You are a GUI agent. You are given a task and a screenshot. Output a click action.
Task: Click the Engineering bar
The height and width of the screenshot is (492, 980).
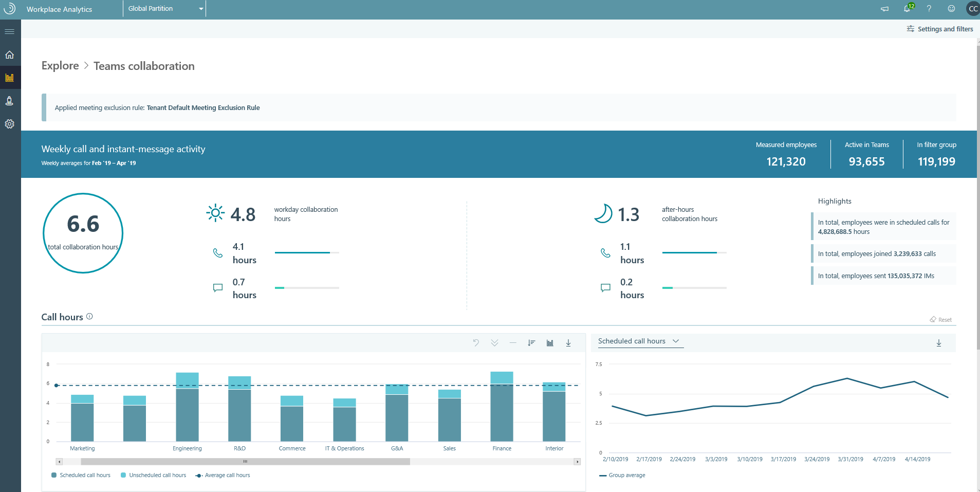pyautogui.click(x=187, y=407)
